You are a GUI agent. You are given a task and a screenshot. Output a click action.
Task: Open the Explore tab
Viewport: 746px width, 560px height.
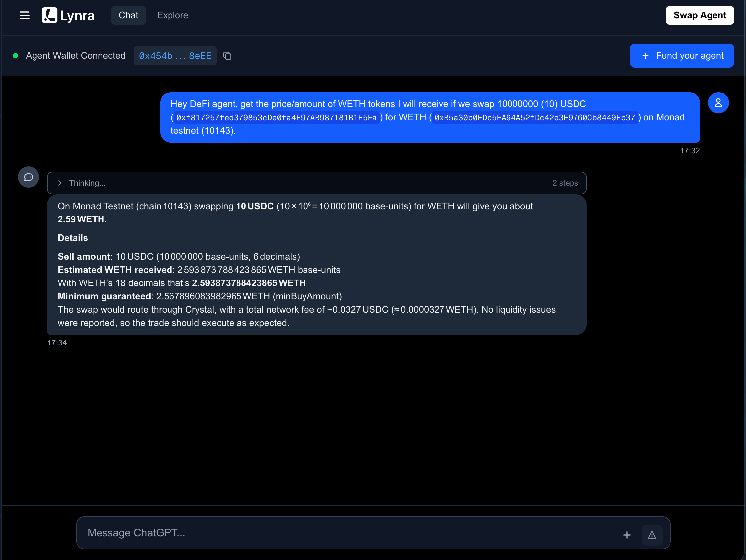172,15
